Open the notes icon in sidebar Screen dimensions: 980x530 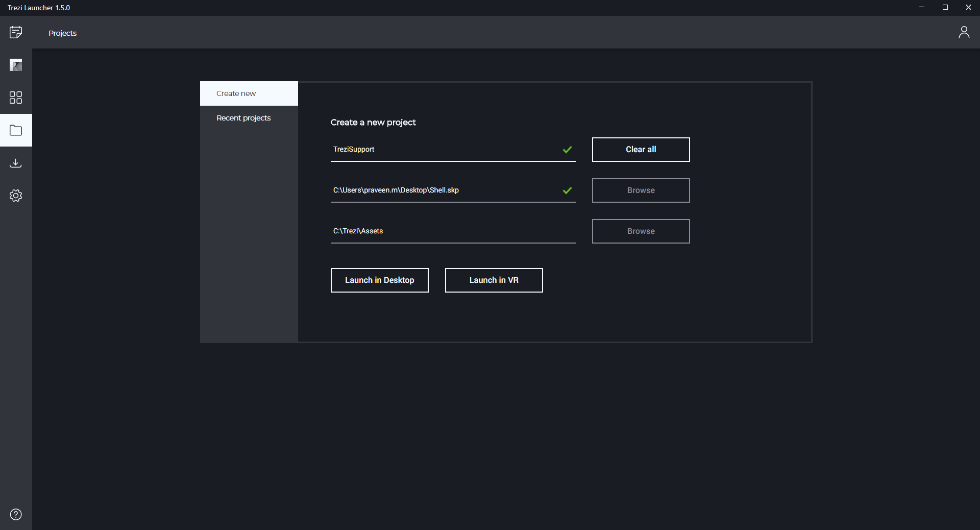tap(16, 32)
